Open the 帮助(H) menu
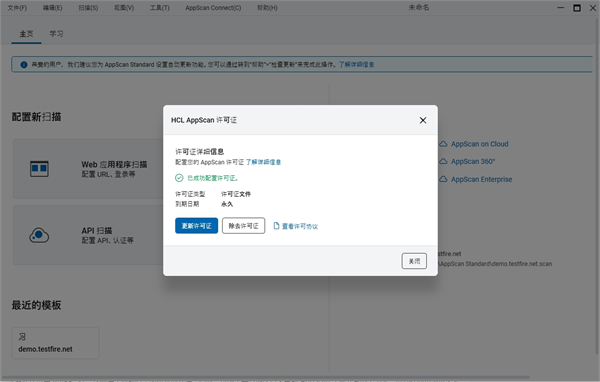Image resolution: width=600 pixels, height=382 pixels. (x=267, y=8)
